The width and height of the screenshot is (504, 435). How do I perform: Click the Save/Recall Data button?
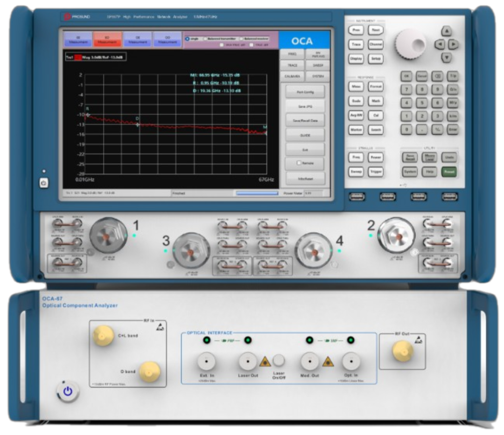305,121
